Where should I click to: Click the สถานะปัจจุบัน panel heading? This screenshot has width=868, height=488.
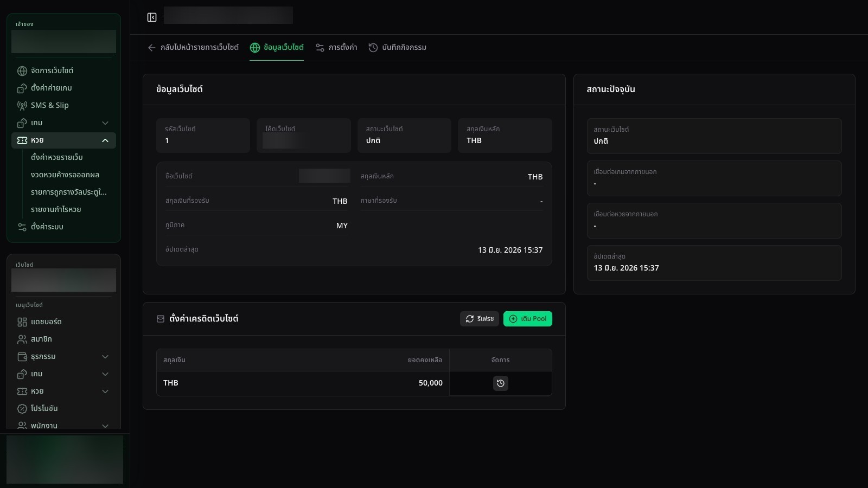pos(611,89)
